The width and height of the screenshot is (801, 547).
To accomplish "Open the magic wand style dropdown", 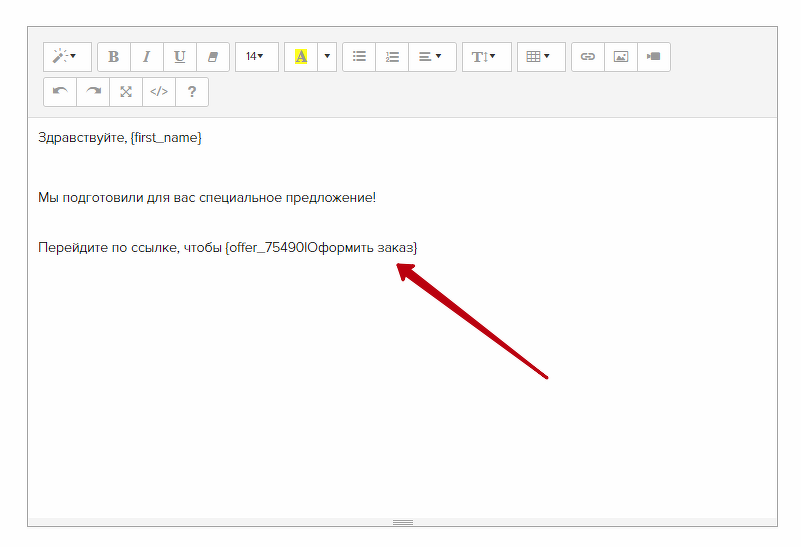I will 66,57.
